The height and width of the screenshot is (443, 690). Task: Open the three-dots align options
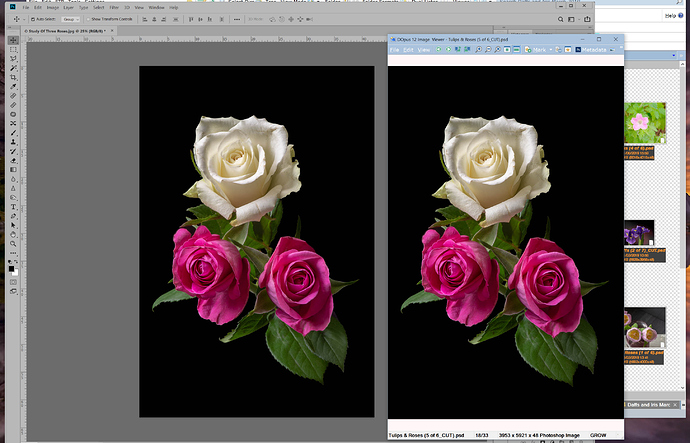tap(237, 19)
